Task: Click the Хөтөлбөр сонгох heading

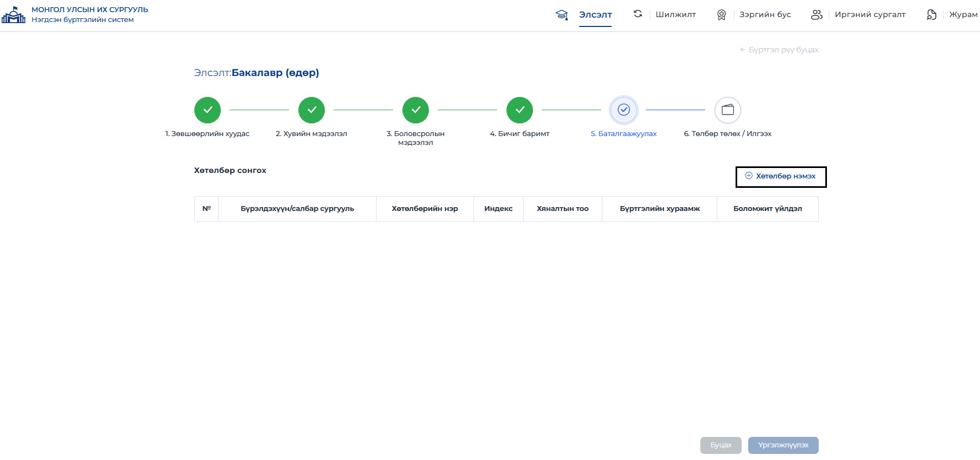Action: point(230,171)
